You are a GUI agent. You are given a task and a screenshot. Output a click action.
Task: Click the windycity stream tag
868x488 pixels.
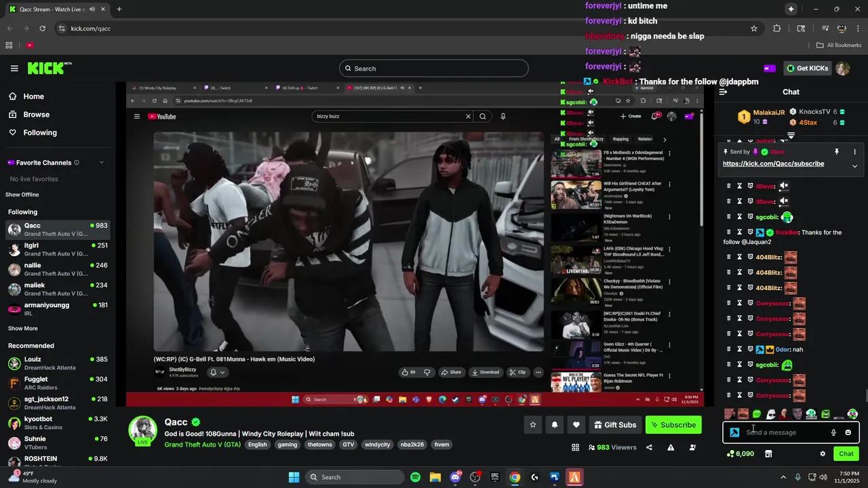click(377, 445)
